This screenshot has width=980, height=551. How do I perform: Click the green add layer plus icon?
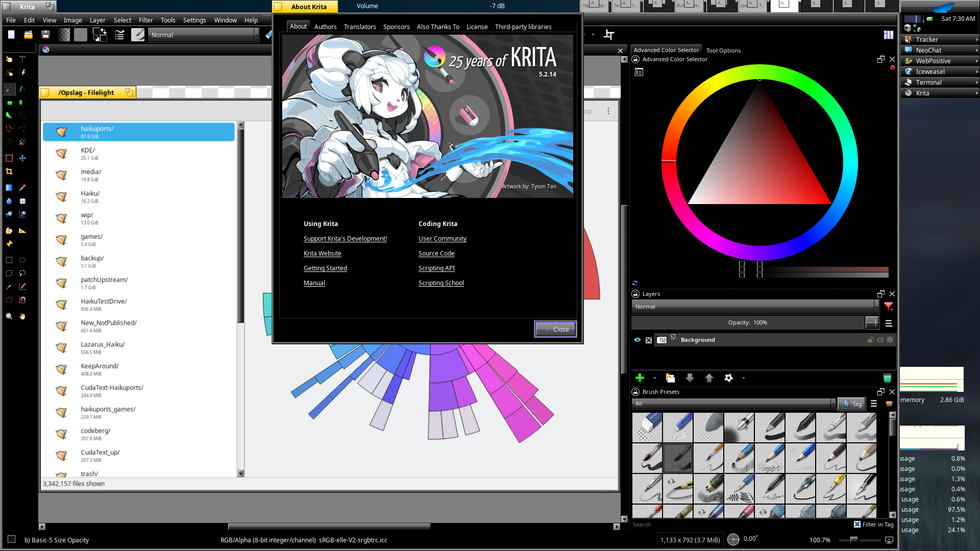tap(640, 378)
